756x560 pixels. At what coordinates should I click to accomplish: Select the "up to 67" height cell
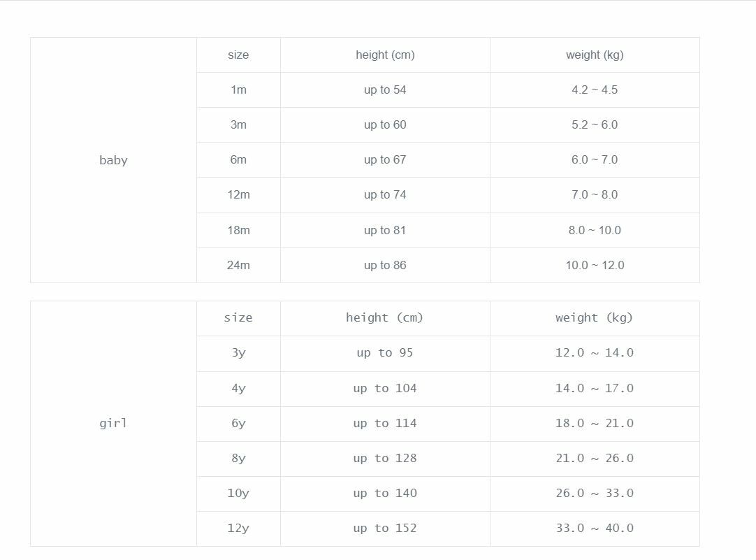click(x=385, y=159)
